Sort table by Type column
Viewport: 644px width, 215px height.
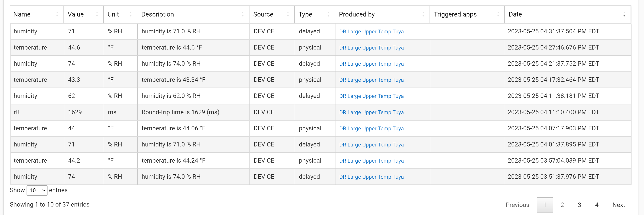tap(314, 14)
